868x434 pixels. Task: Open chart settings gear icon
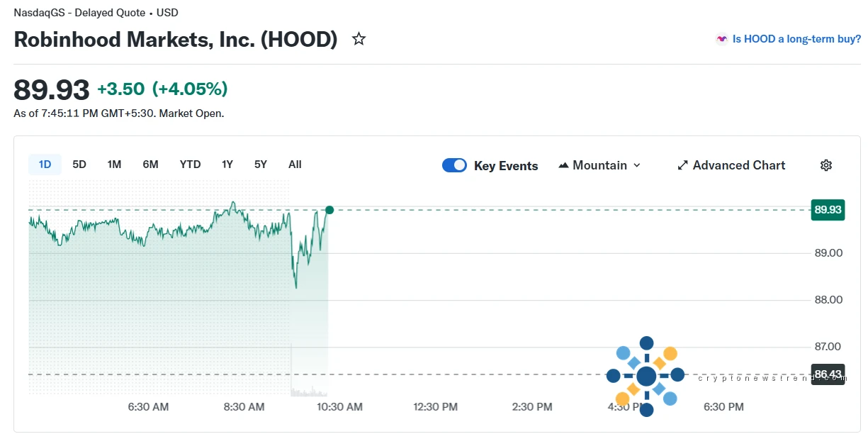825,165
